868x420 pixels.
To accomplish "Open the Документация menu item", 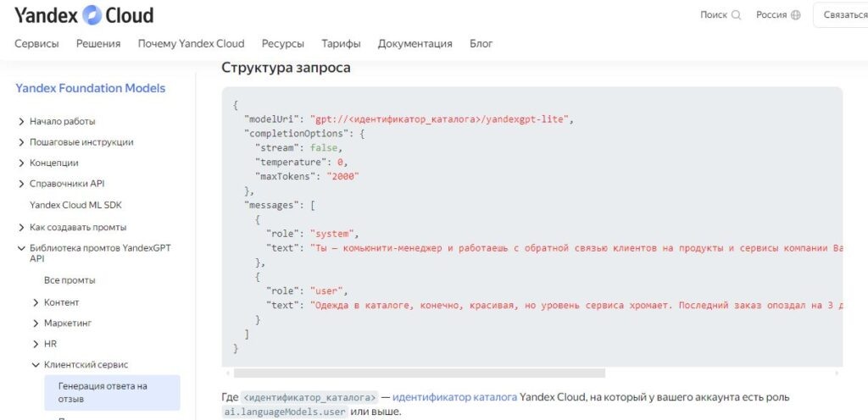I will (x=415, y=44).
